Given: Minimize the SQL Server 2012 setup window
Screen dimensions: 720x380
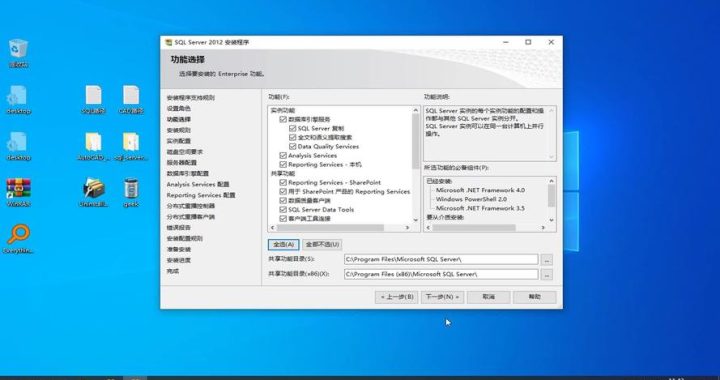Looking at the screenshot, I should [506, 42].
